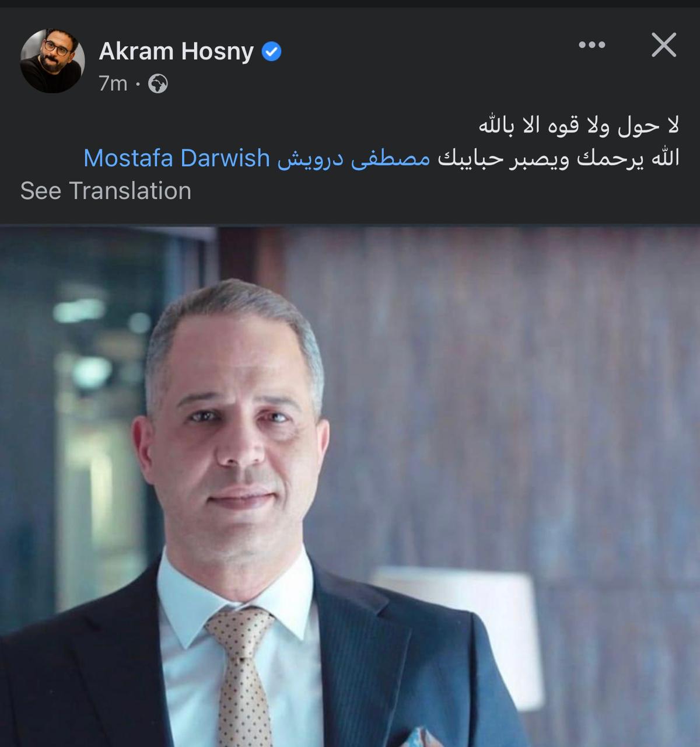Click See Translation below the post
Viewport: 700px width, 747px height.
pos(106,191)
